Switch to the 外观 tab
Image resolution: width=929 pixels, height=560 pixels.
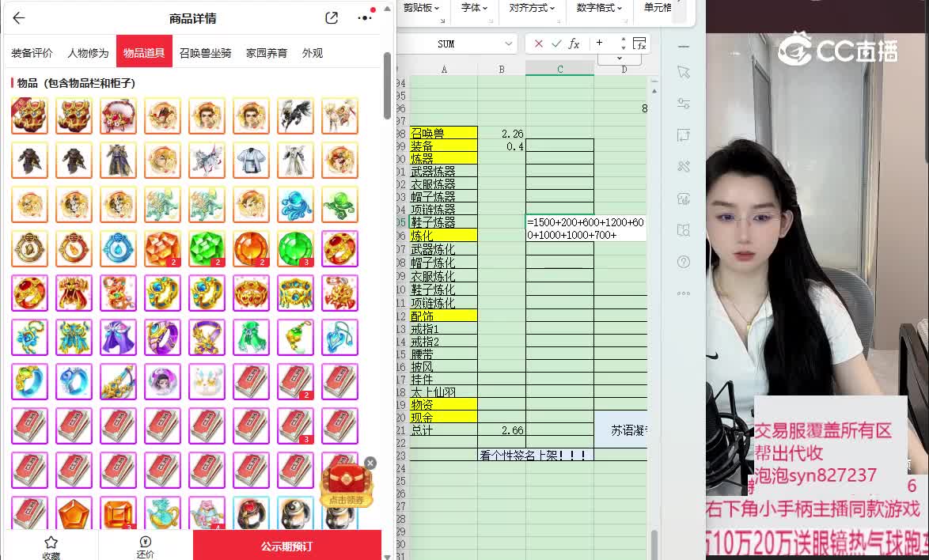point(313,53)
